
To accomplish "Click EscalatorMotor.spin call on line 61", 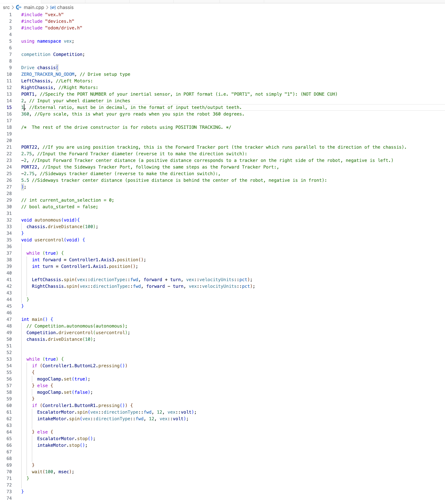I will (x=117, y=412).
